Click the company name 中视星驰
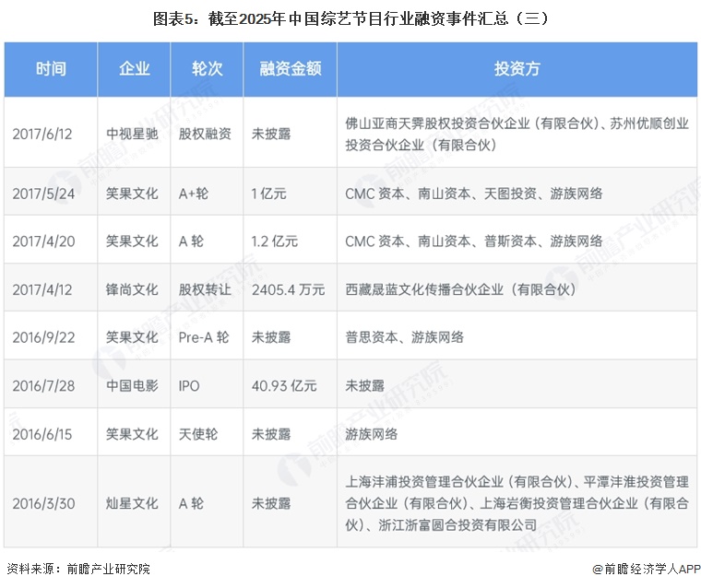The width and height of the screenshot is (701, 588). (x=132, y=134)
